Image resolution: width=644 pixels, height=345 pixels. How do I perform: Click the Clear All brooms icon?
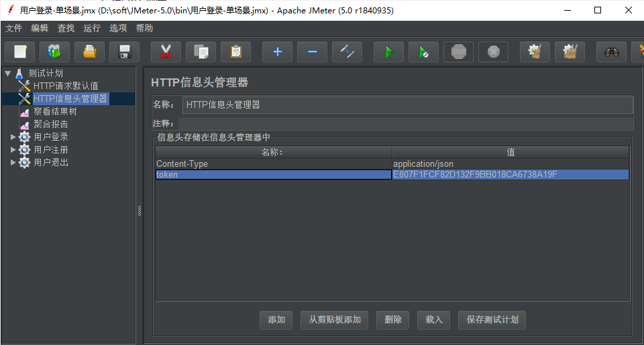[570, 52]
